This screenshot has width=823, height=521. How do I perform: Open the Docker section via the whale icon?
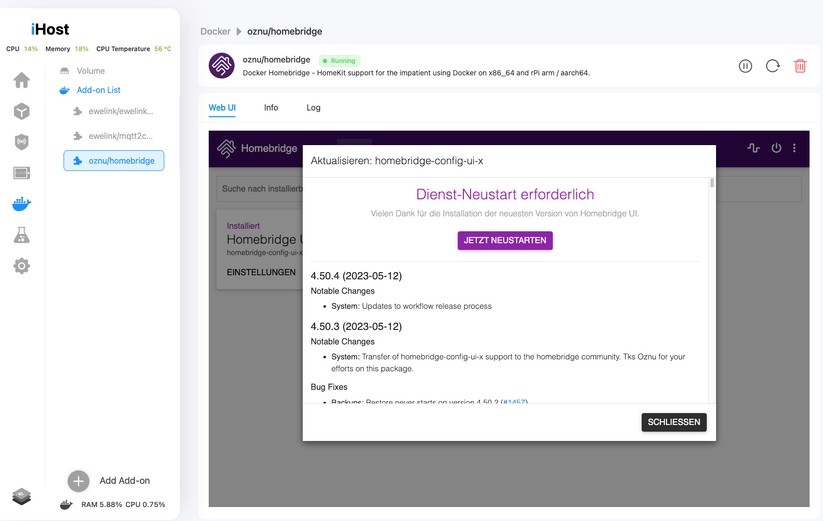pos(21,204)
